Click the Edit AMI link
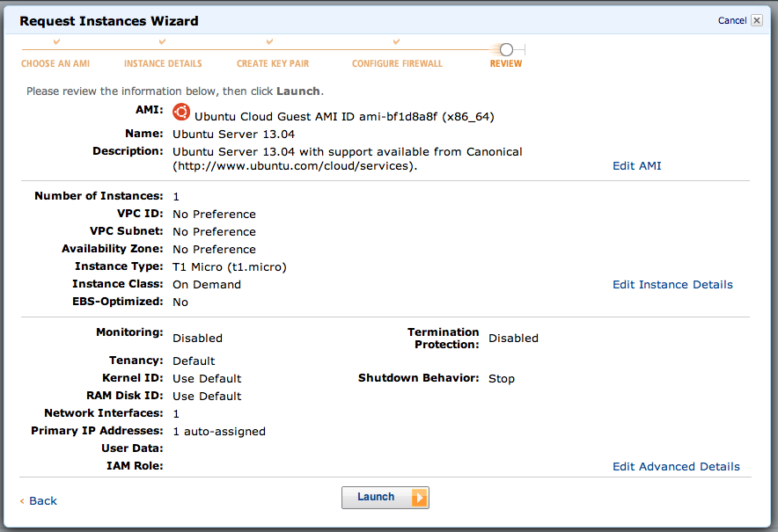This screenshot has width=778, height=532. [x=636, y=165]
